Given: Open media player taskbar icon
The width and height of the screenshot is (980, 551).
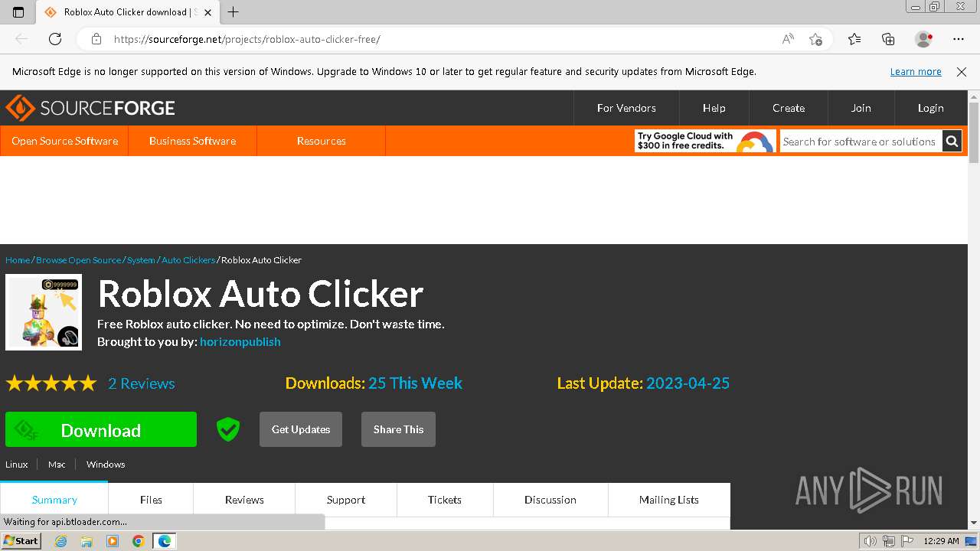Looking at the screenshot, I should 113,541.
